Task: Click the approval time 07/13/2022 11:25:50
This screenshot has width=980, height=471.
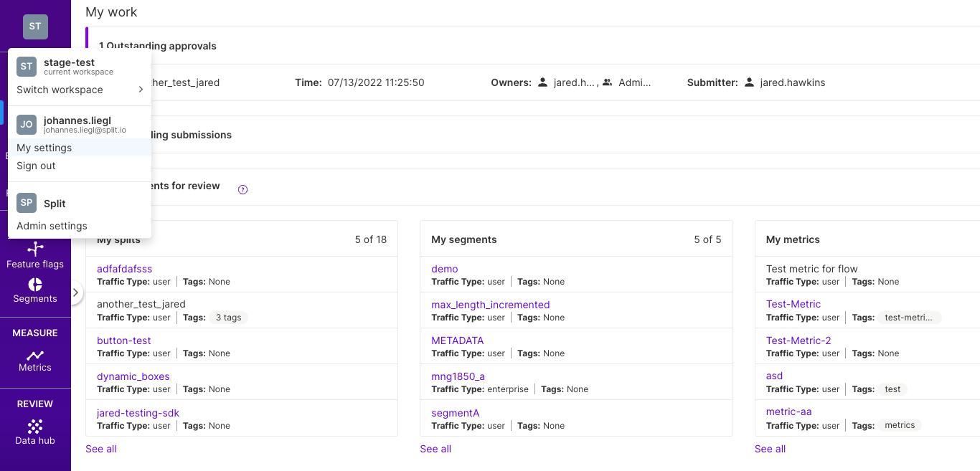Action: tap(376, 82)
